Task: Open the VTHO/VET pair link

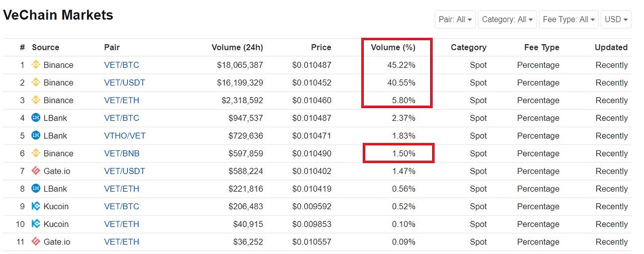Action: pos(124,135)
